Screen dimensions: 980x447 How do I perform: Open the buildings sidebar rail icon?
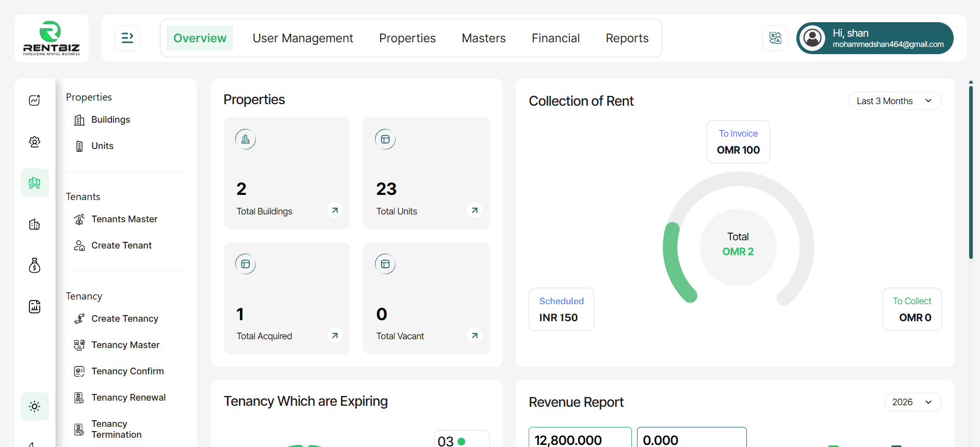coord(35,224)
